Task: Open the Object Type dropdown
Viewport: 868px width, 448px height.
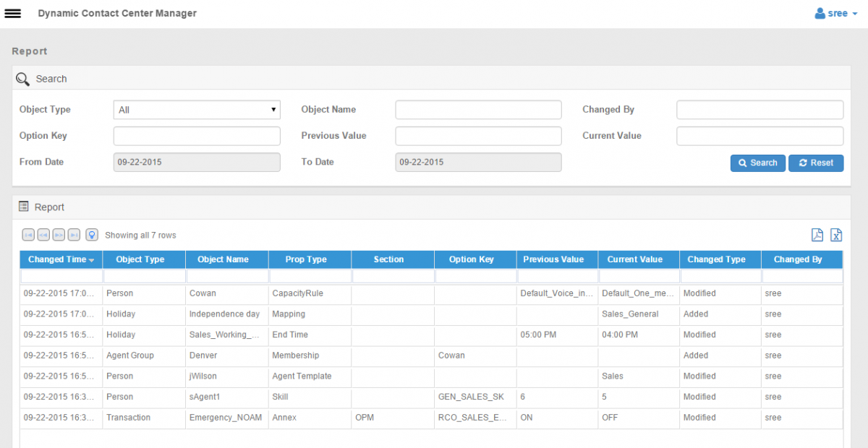Action: coord(196,109)
